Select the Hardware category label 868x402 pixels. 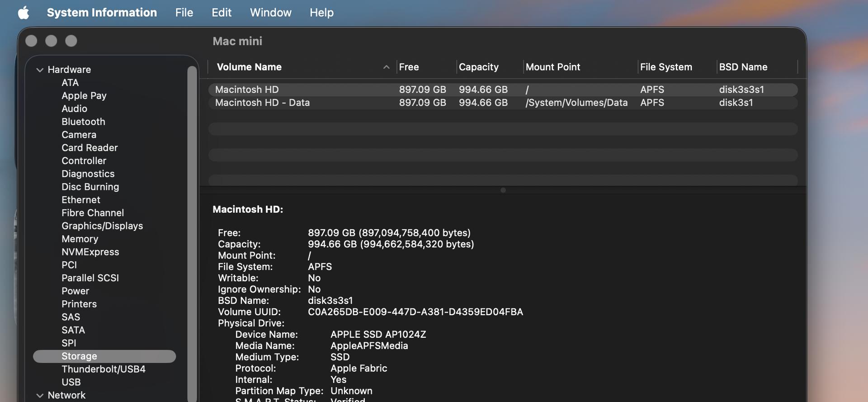pyautogui.click(x=69, y=70)
